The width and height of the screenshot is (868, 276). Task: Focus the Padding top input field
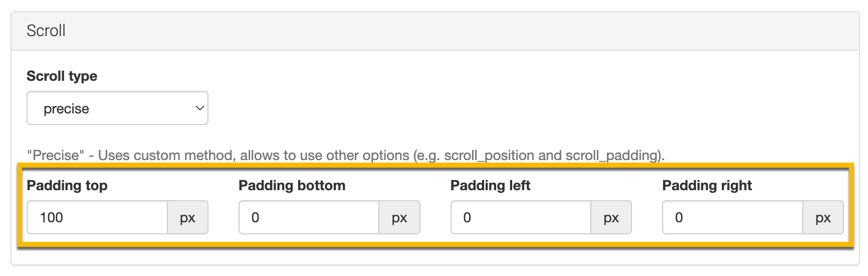tap(97, 218)
